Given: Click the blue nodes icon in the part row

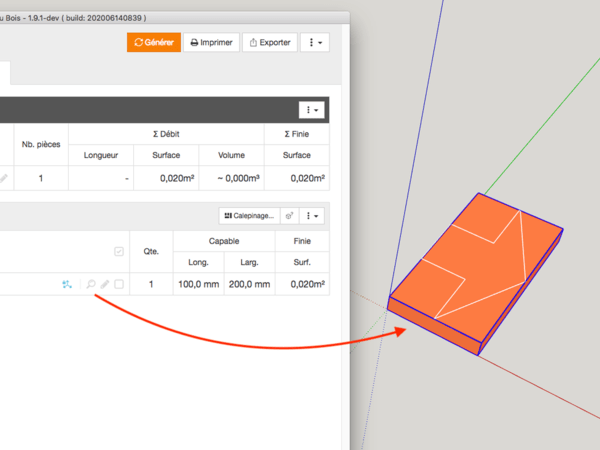Looking at the screenshot, I should (x=67, y=285).
